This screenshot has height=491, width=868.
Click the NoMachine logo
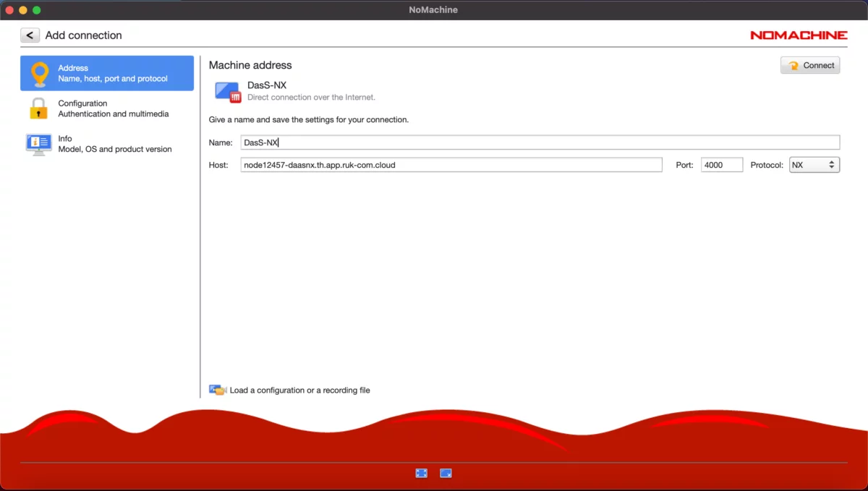799,35
